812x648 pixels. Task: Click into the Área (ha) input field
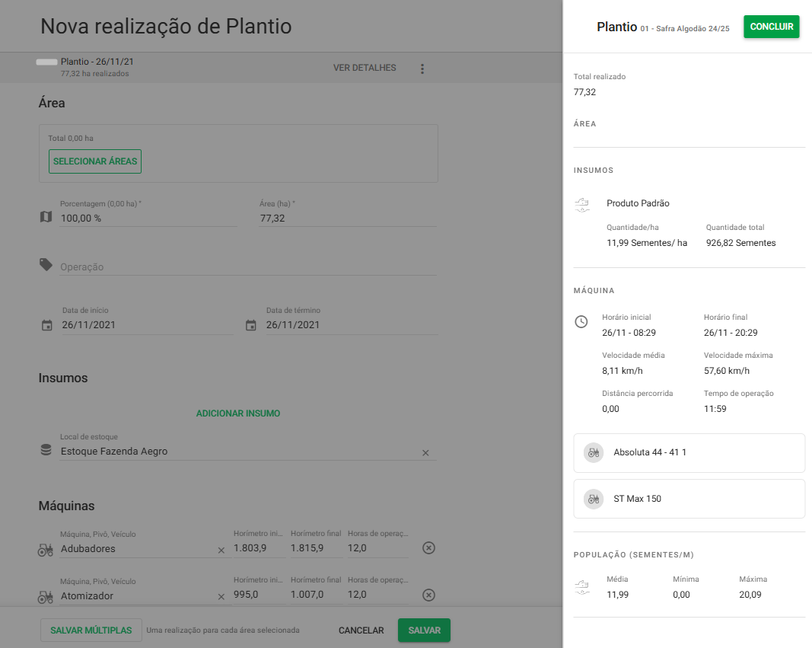click(346, 219)
